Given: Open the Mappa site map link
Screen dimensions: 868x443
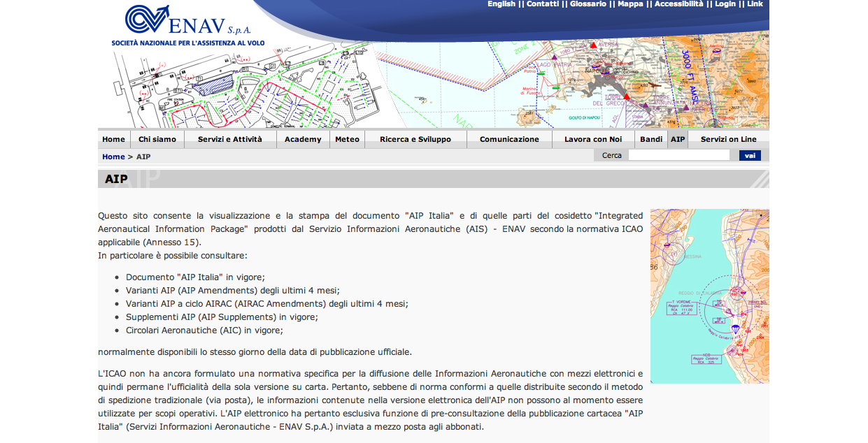Looking at the screenshot, I should pyautogui.click(x=630, y=4).
